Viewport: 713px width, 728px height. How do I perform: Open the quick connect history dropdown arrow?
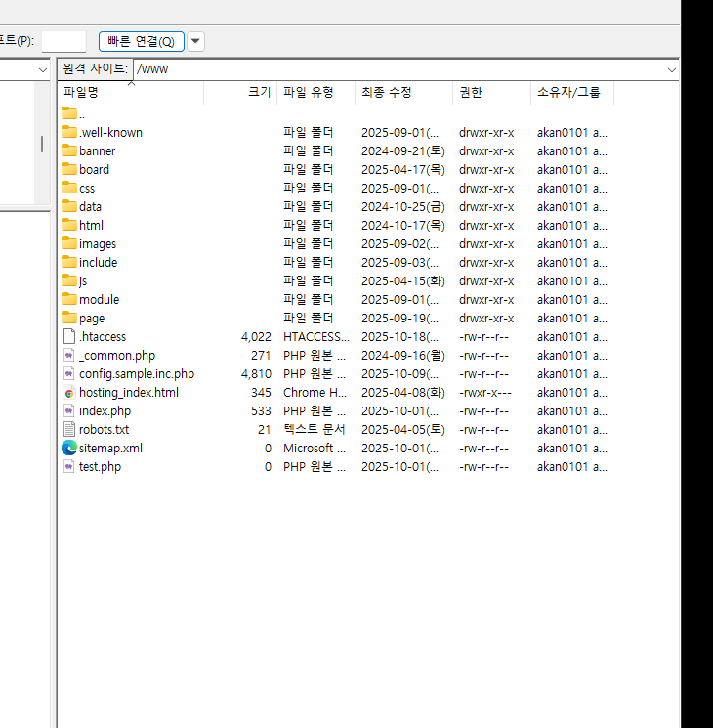click(x=195, y=41)
